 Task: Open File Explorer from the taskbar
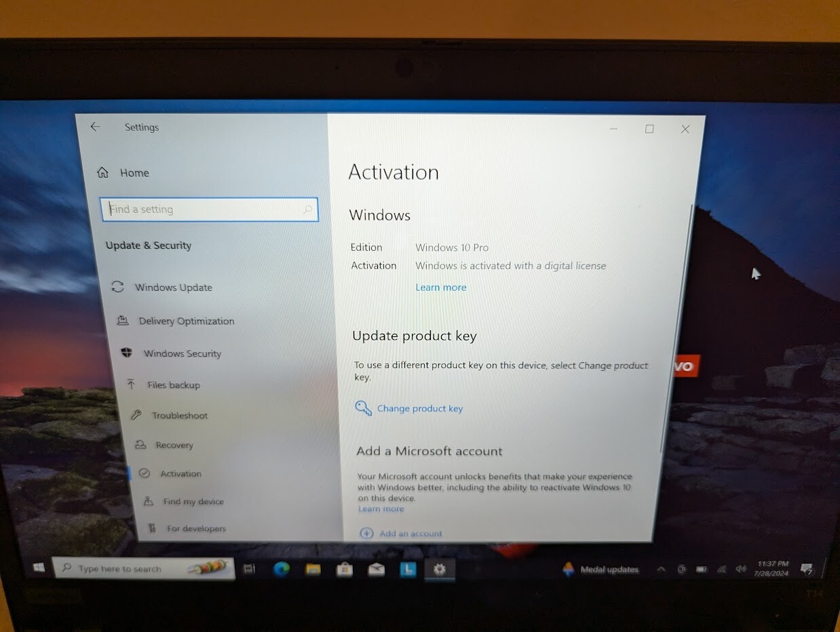click(x=313, y=569)
